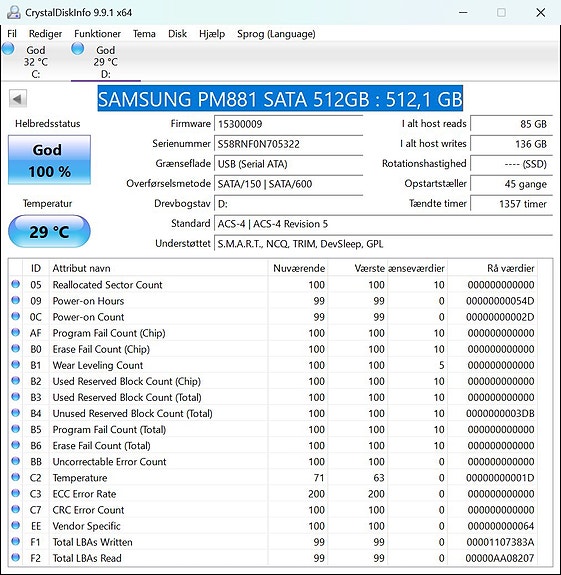Click the Serienummer value field

point(288,144)
